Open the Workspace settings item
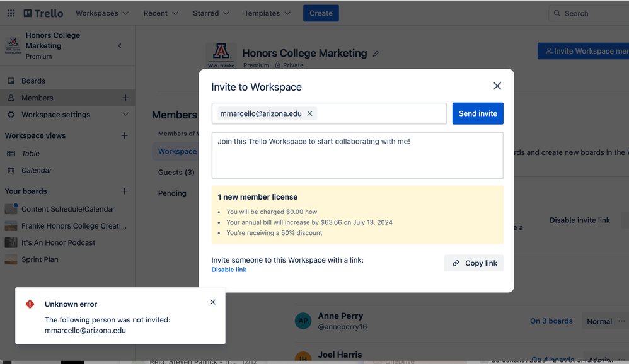 pyautogui.click(x=55, y=115)
